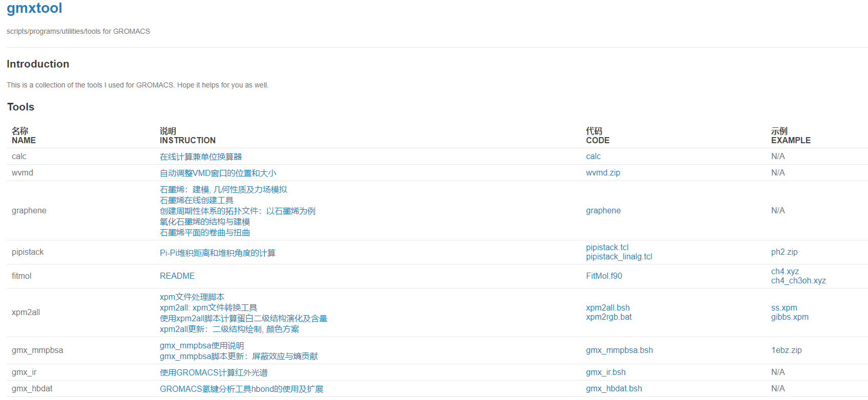
Task: Open 使用GROMACS计算红外光谱 link
Action: click(x=214, y=372)
